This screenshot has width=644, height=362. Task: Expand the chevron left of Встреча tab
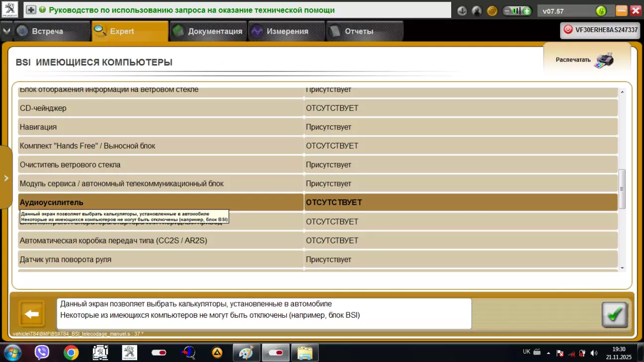pyautogui.click(x=6, y=31)
